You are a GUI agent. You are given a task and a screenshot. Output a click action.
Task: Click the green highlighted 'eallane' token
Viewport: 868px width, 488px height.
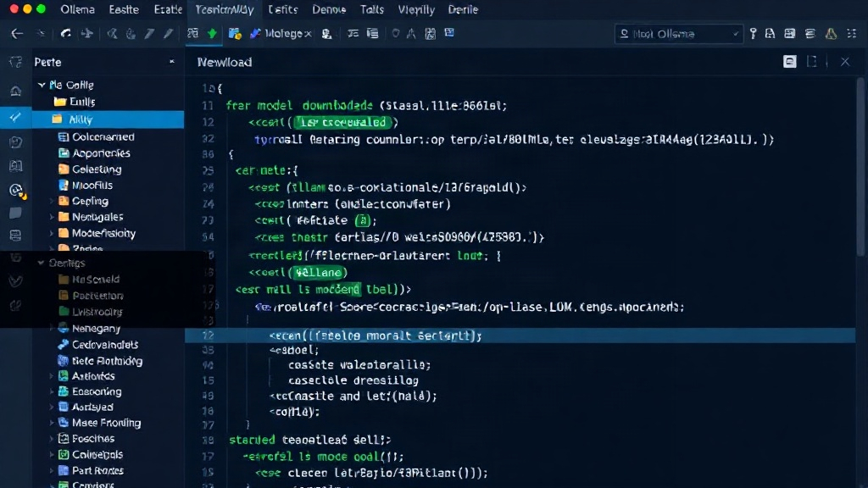point(319,272)
